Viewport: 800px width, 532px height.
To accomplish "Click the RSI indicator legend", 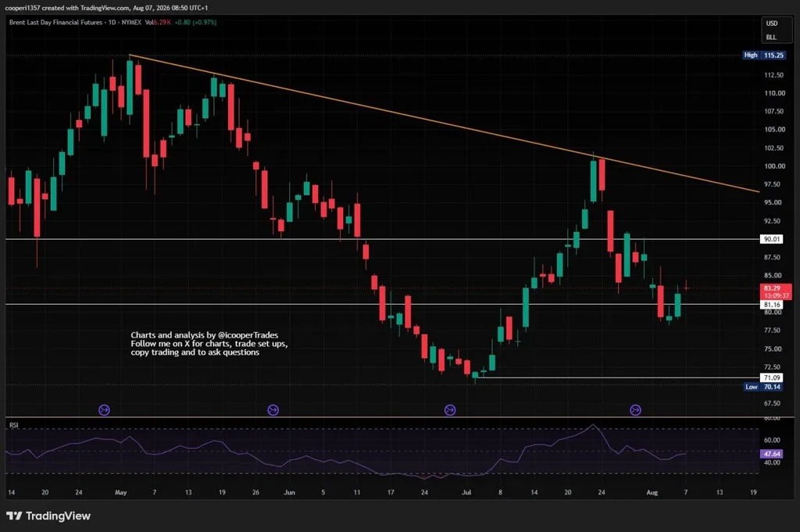I will click(x=14, y=425).
